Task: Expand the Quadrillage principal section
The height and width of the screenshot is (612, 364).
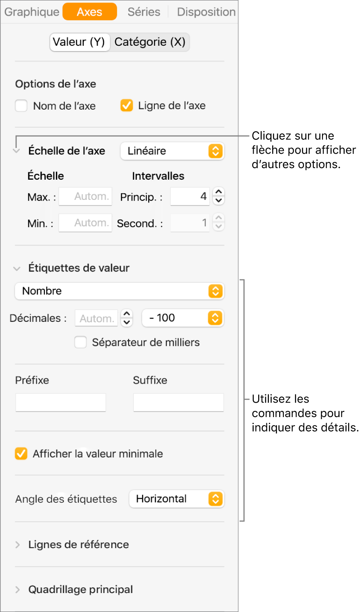Action: coord(17,590)
